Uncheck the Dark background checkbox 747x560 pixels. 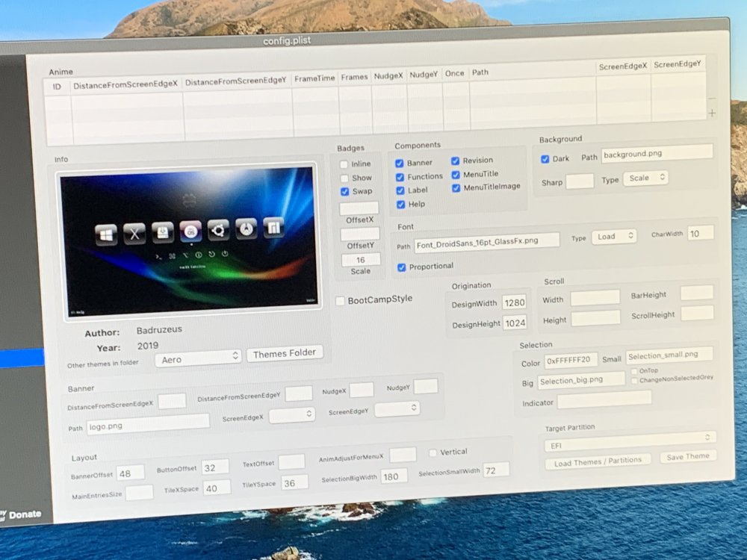tap(545, 159)
